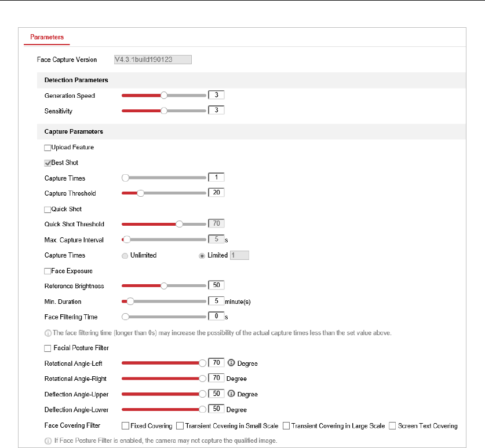Image resolution: width=485 pixels, height=448 pixels.
Task: Click the Rotational Angle-Right slider handle
Action: pyautogui.click(x=202, y=379)
